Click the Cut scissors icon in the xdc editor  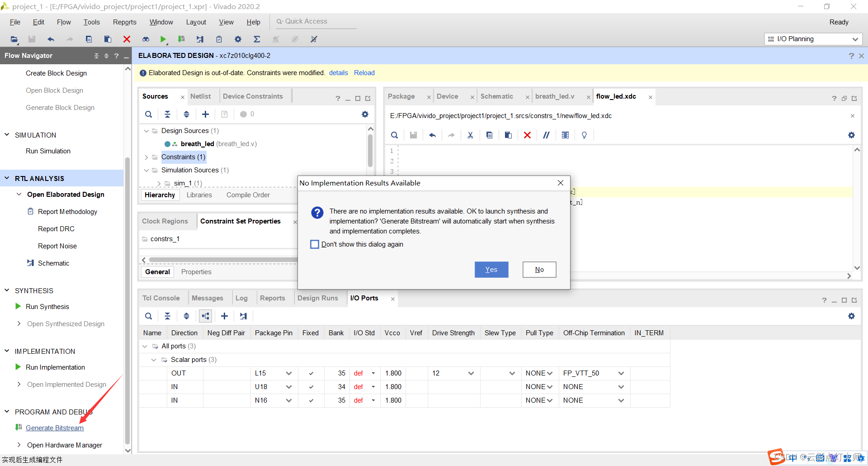coord(470,135)
